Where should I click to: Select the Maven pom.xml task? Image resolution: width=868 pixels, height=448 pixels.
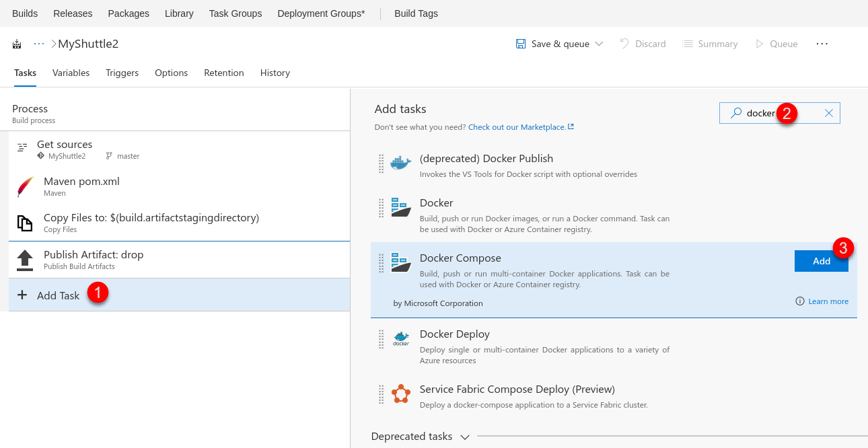180,186
